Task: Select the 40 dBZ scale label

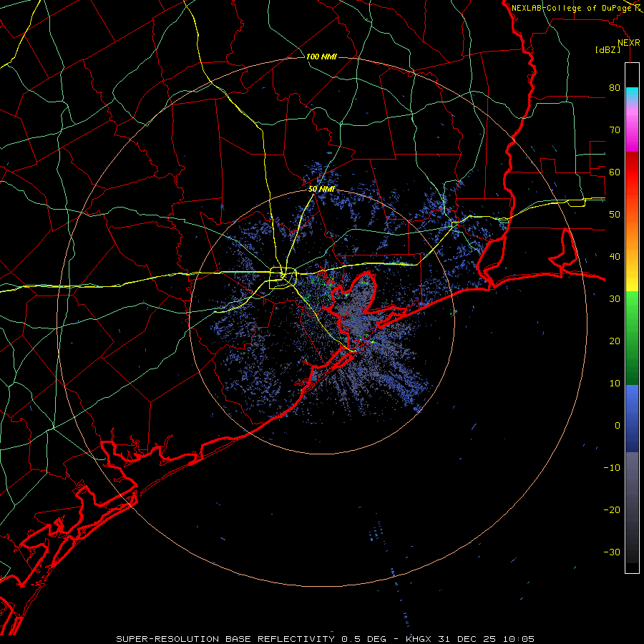Action: coord(615,257)
